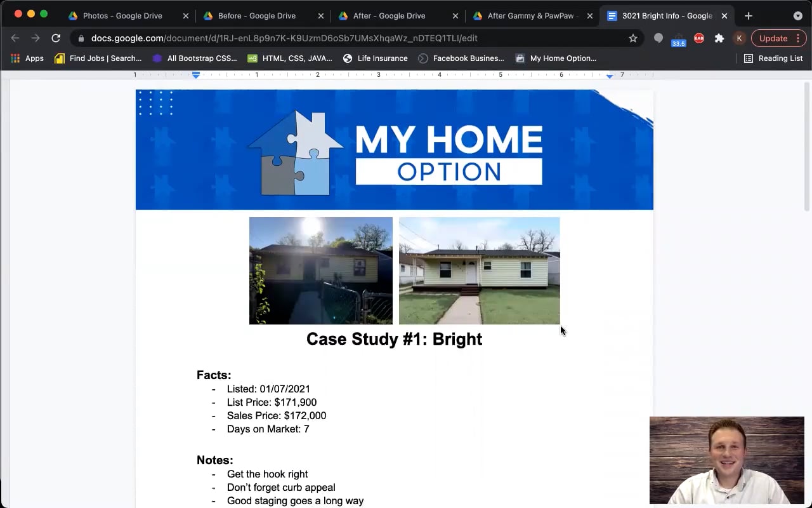Click the heading Case Study #1: Bright
812x508 pixels.
(x=394, y=339)
